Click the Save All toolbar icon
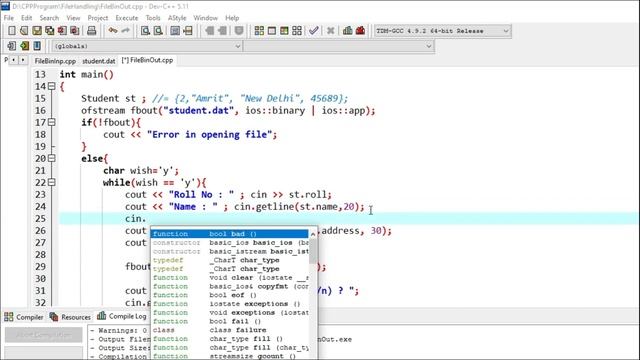640x360 pixels. [49, 31]
